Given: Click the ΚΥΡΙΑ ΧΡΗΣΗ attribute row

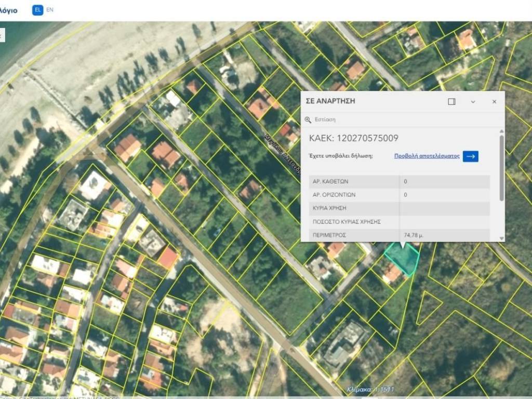Looking at the screenshot, I should pyautogui.click(x=395, y=208).
